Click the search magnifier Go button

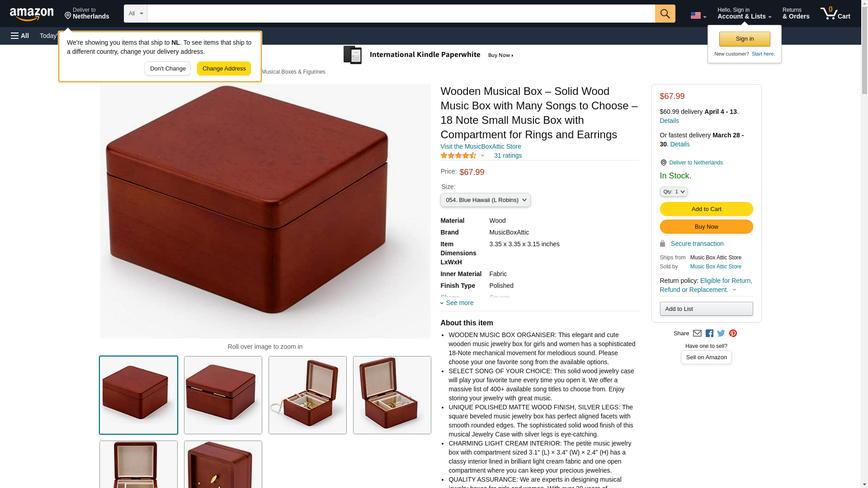point(665,14)
